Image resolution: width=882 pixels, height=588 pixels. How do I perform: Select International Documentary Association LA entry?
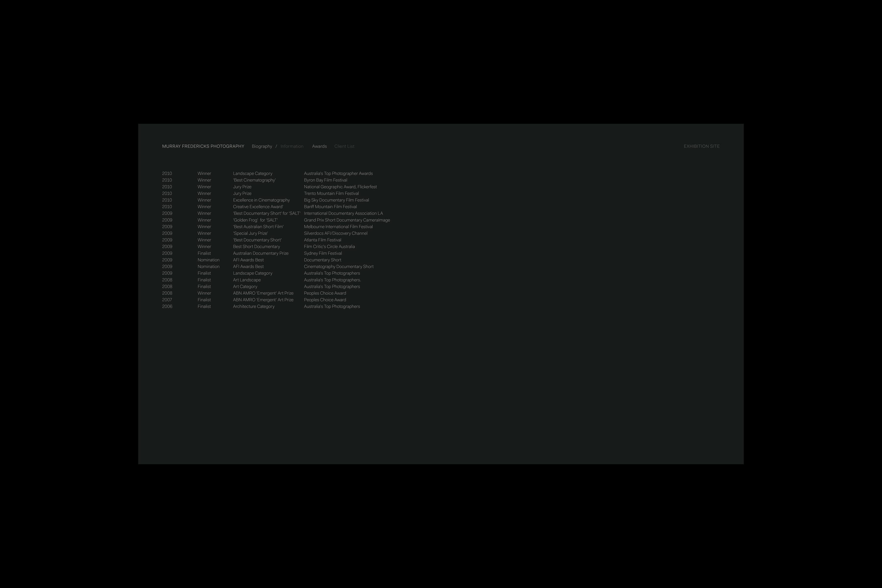[x=343, y=213]
